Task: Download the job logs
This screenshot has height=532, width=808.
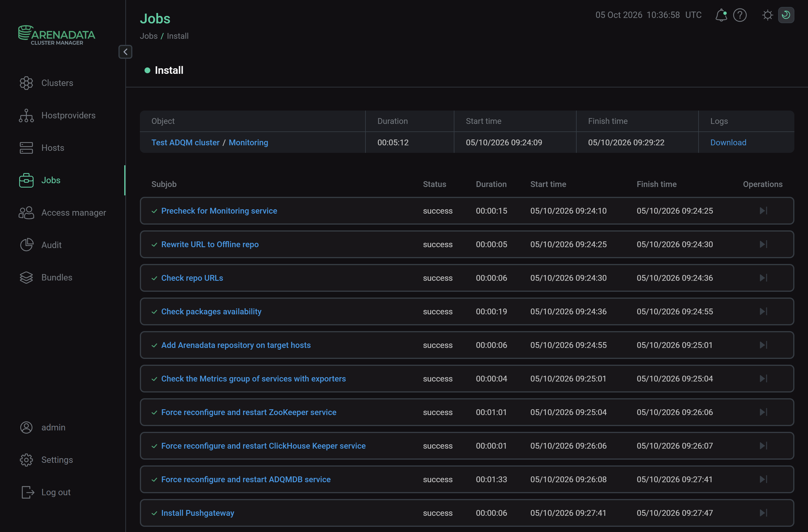Action: (728, 142)
